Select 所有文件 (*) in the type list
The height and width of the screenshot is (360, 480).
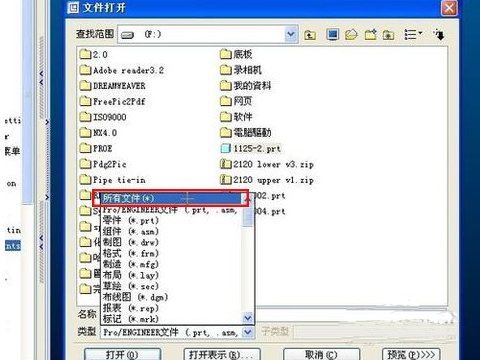171,199
